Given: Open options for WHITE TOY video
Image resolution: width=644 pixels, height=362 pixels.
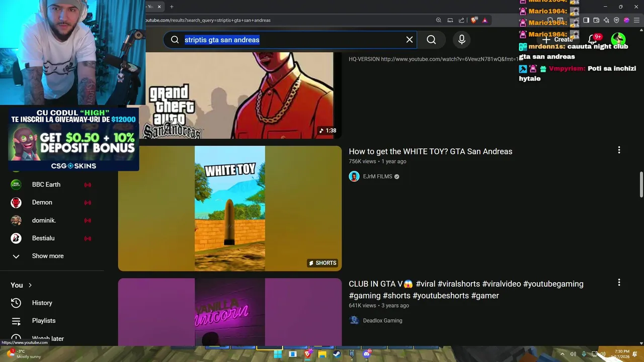Looking at the screenshot, I should tap(619, 150).
